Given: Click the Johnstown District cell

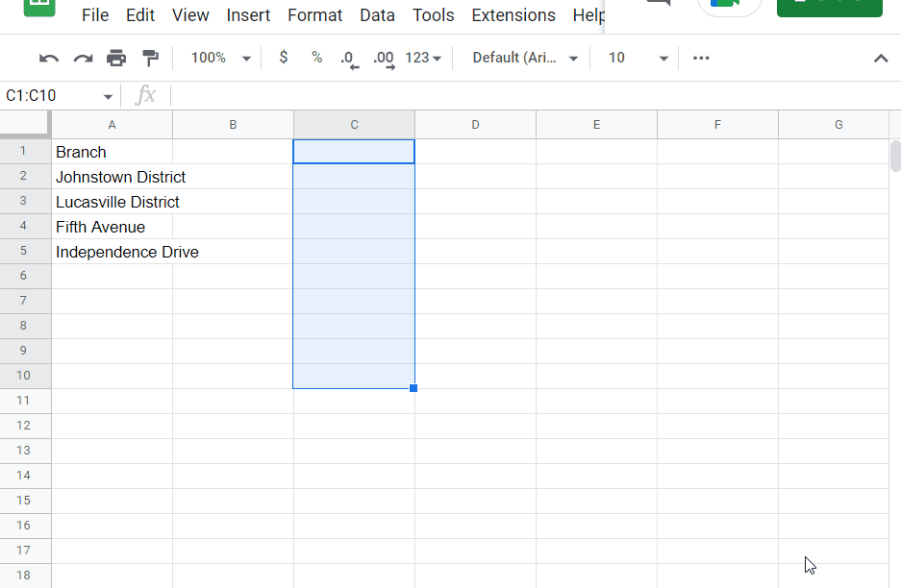Looking at the screenshot, I should (x=112, y=177).
